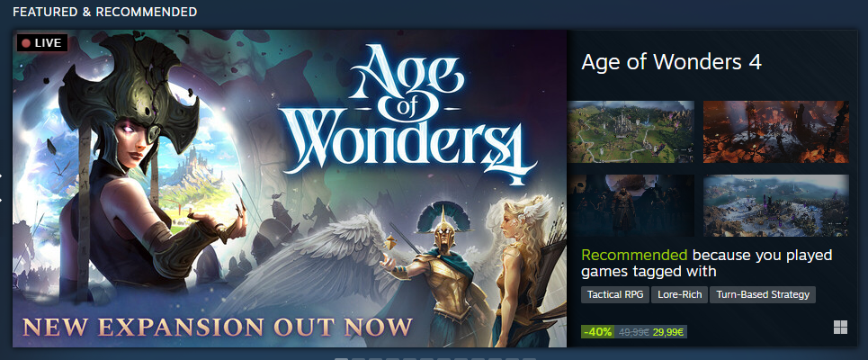
Task: Open the green overworld map screenshot thumbnail
Action: (x=631, y=131)
